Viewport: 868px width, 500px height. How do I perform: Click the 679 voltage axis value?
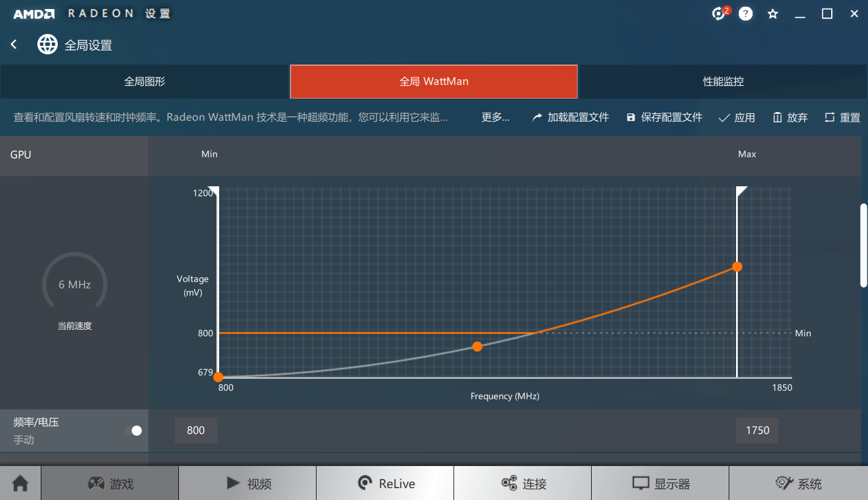click(x=206, y=372)
